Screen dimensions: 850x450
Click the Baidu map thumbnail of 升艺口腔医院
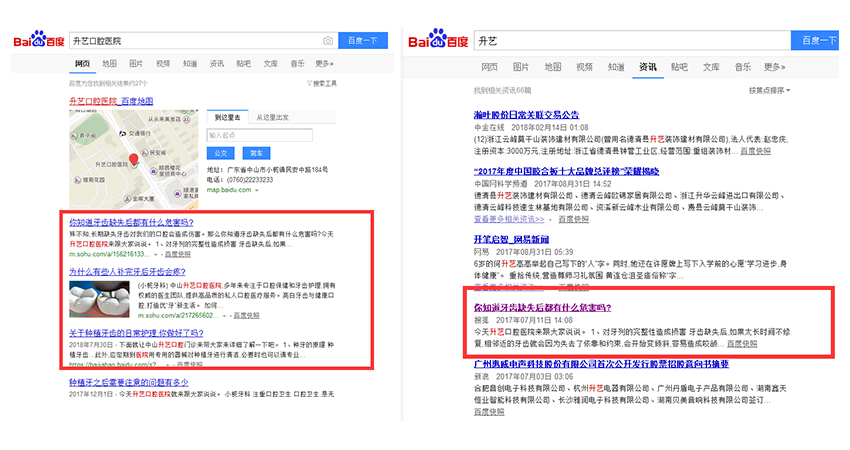[133, 159]
